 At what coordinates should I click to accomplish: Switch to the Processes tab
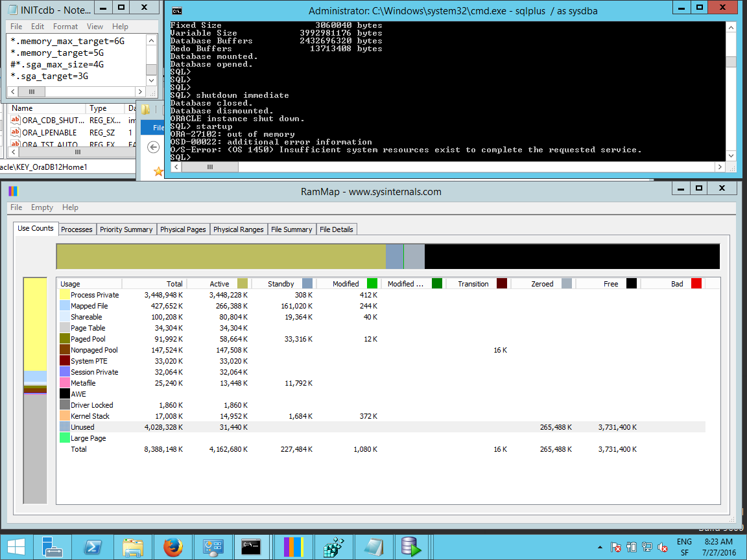77,229
